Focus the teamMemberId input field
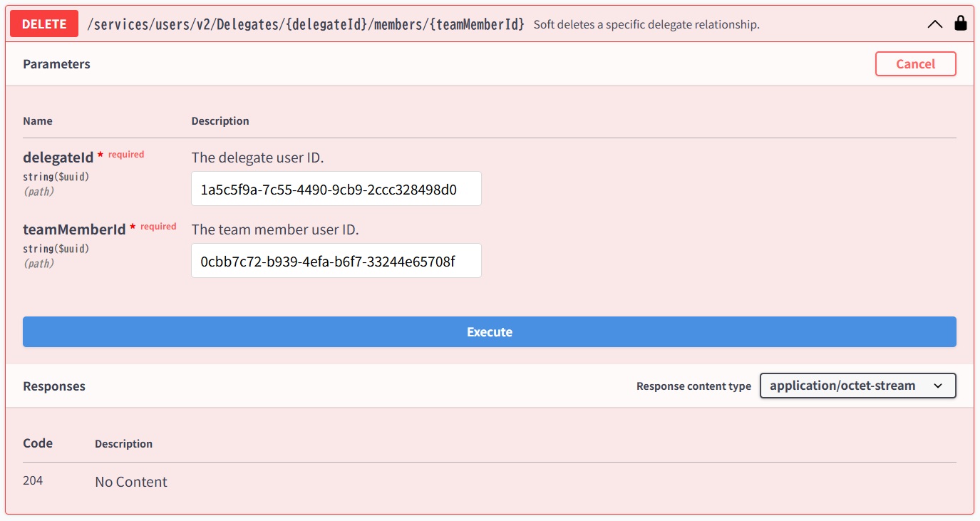 [336, 261]
